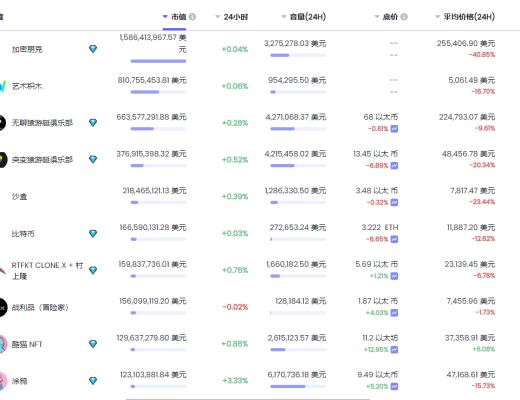This screenshot has height=400, width=520.
Task: Select average price 47,168.61 美元
Action: pyautogui.click(x=471, y=374)
